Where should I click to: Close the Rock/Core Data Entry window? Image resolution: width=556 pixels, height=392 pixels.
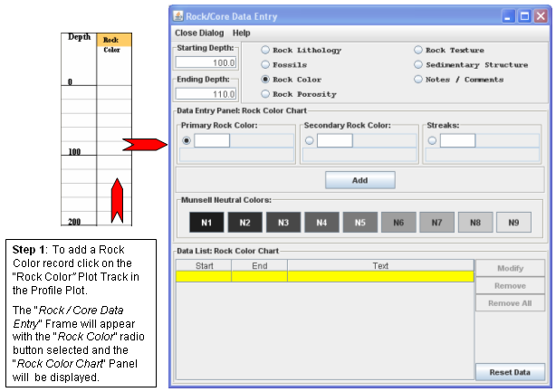541,16
